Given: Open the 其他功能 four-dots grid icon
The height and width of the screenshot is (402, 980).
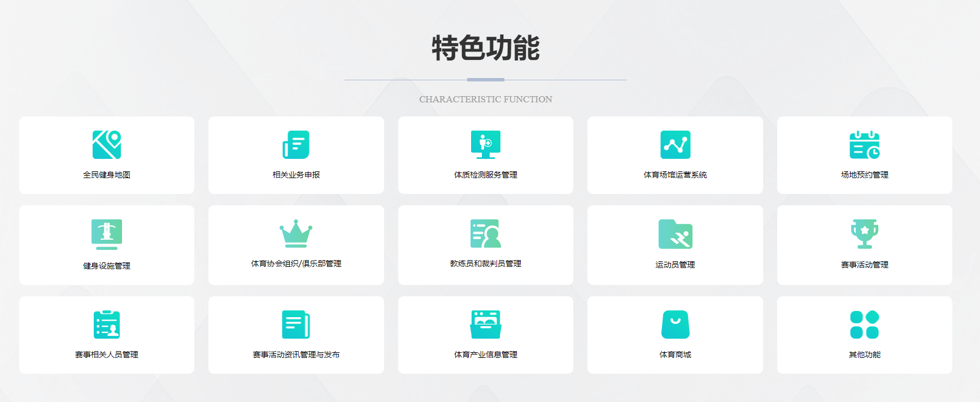Looking at the screenshot, I should [864, 325].
